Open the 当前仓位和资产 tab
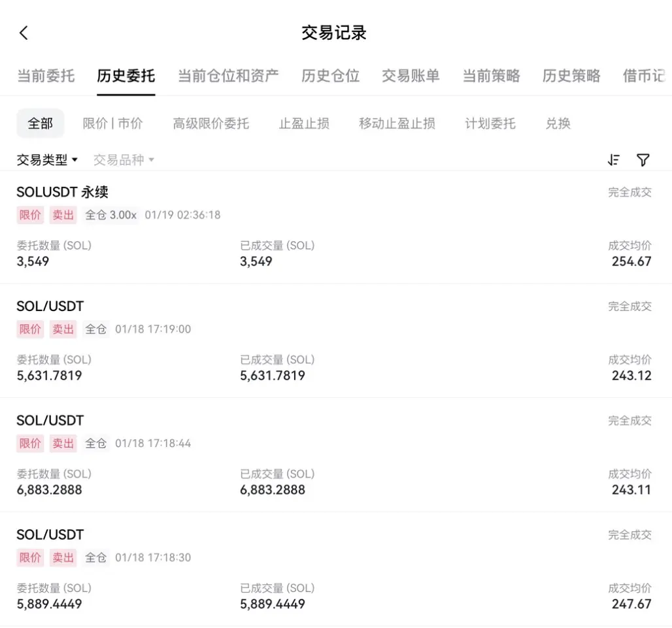The width and height of the screenshot is (672, 628). pyautogui.click(x=228, y=76)
